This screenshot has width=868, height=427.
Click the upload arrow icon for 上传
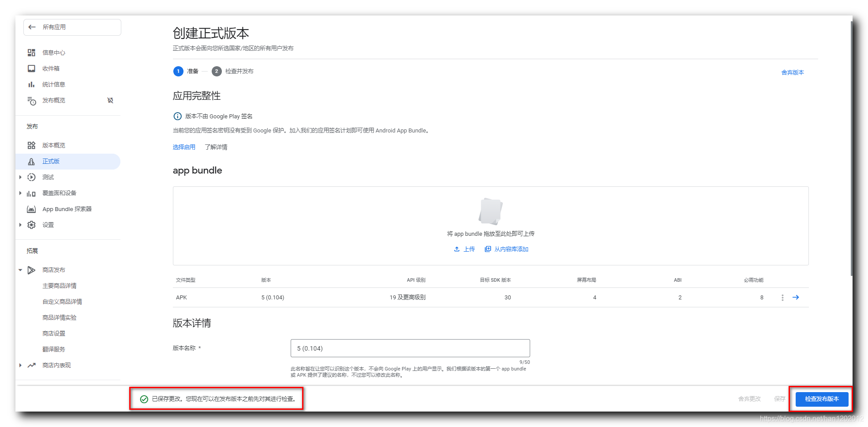[x=457, y=249]
